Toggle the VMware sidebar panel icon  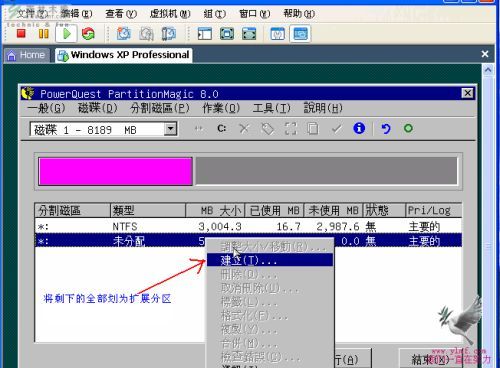204,34
